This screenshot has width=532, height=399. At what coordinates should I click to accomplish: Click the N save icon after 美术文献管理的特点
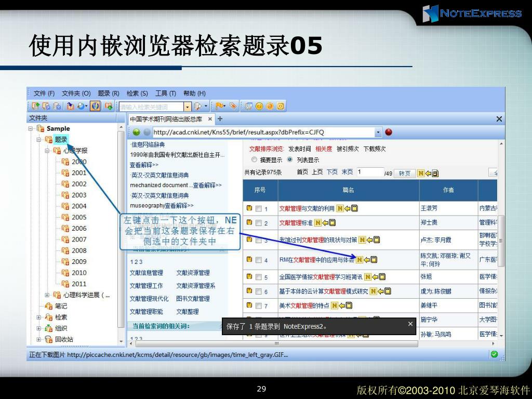point(335,305)
